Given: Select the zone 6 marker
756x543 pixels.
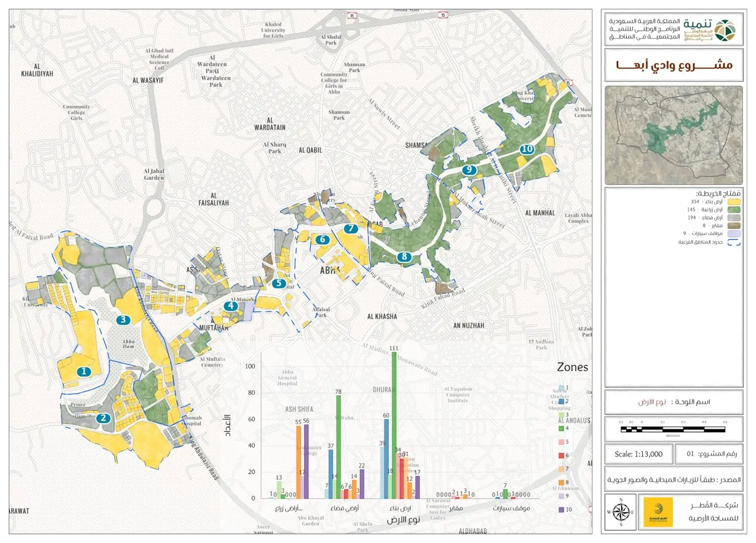Looking at the screenshot, I should 322,240.
